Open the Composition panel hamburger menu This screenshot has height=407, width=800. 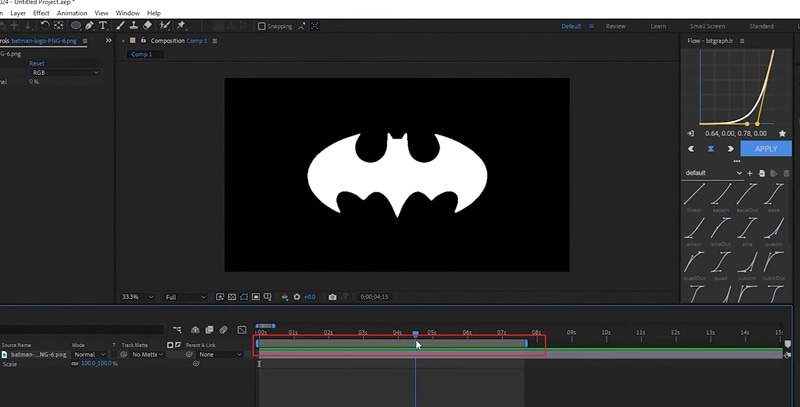pyautogui.click(x=214, y=41)
